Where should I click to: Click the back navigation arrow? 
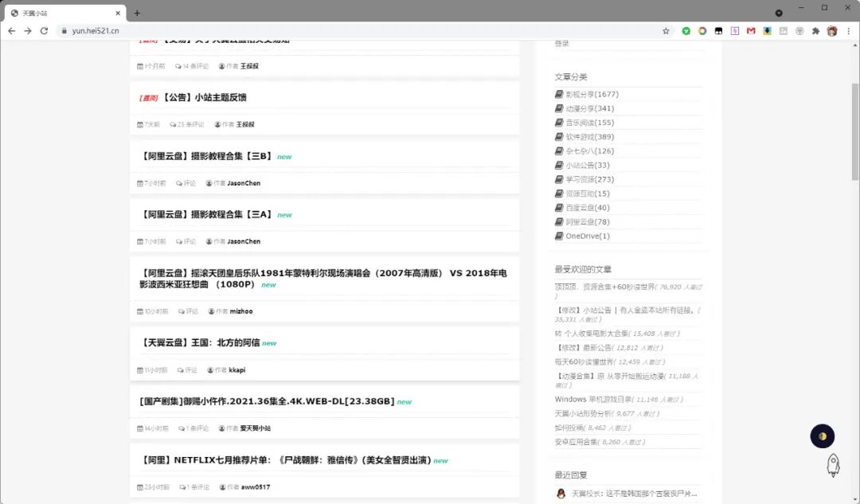(x=13, y=30)
